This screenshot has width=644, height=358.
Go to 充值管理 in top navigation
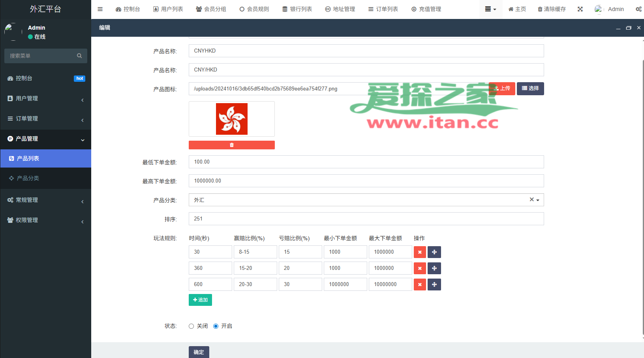[x=426, y=9]
